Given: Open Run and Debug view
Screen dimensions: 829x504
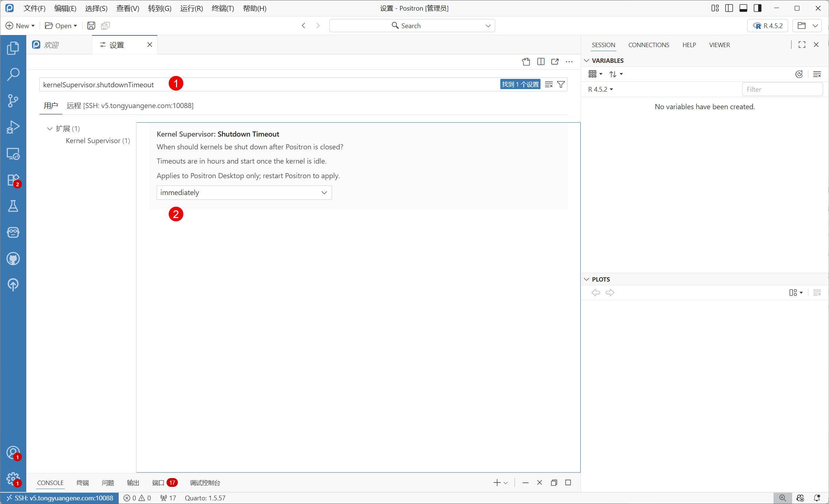Looking at the screenshot, I should tap(13, 127).
